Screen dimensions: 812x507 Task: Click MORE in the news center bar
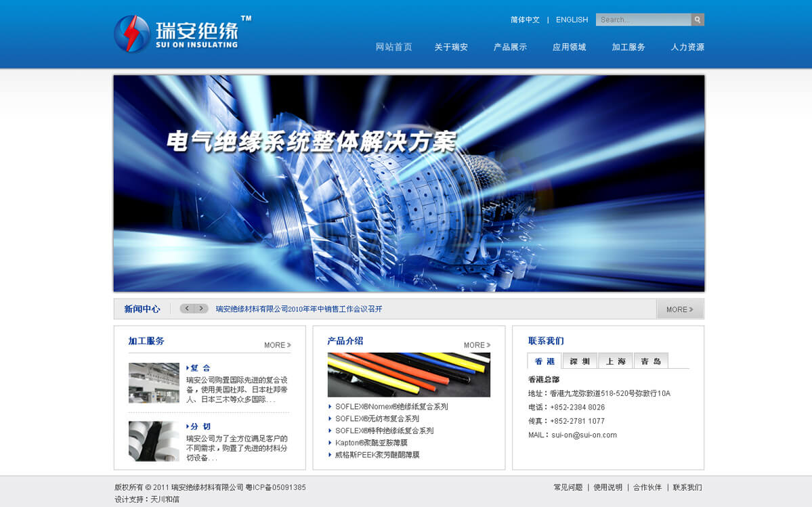[679, 309]
